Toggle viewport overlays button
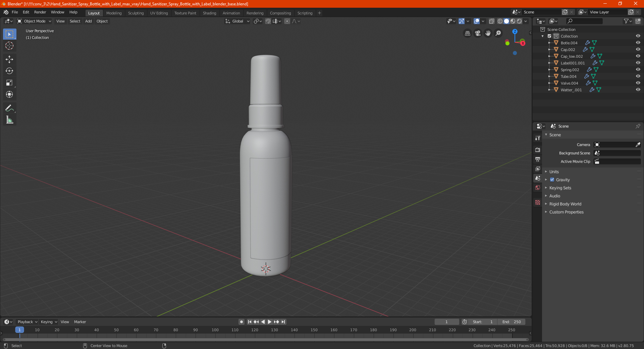This screenshot has height=349, width=644. pyautogui.click(x=477, y=21)
